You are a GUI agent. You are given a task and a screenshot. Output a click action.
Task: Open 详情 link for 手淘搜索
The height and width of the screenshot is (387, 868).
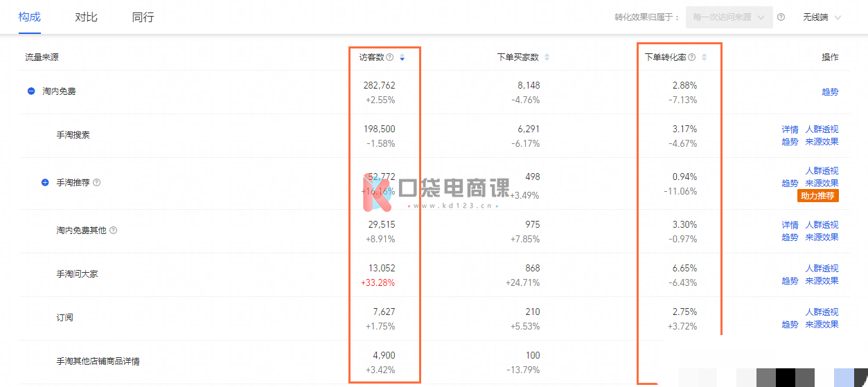click(790, 129)
